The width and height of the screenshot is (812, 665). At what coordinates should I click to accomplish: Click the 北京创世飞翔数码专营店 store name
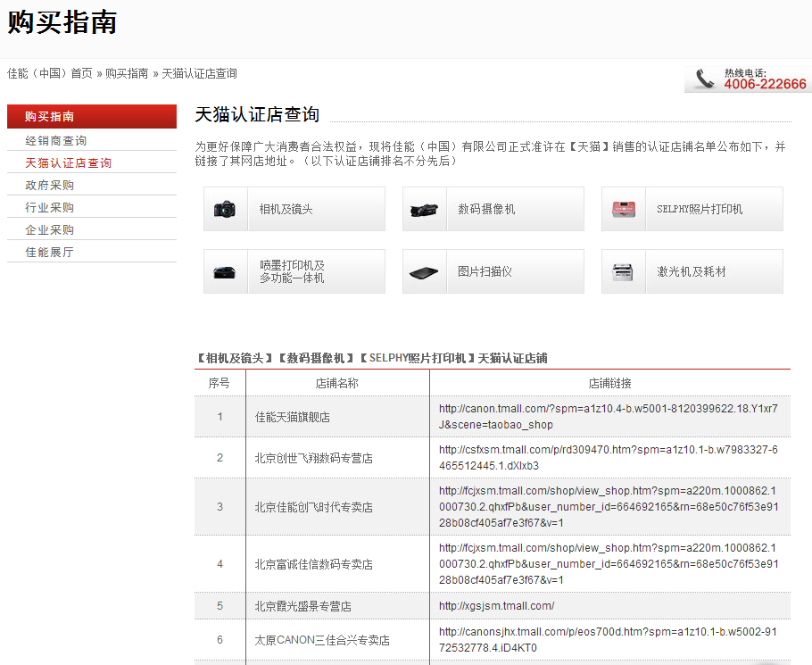point(314,458)
